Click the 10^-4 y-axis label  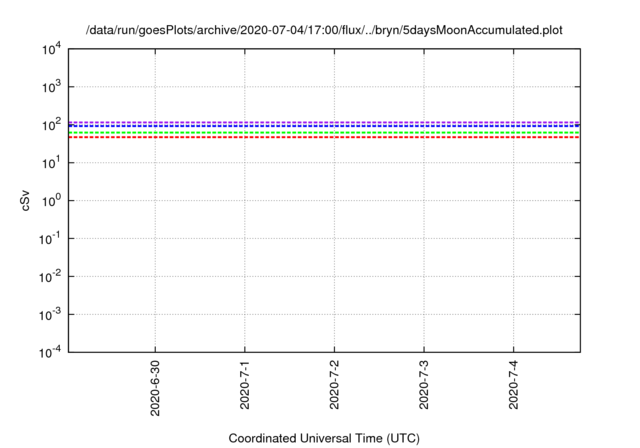(50, 352)
